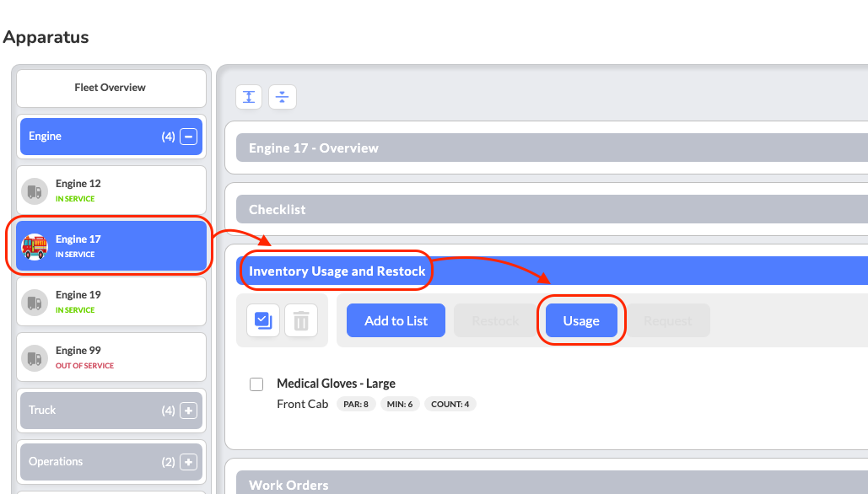The height and width of the screenshot is (494, 868).
Task: Click the expand all sections icon
Action: 249,97
